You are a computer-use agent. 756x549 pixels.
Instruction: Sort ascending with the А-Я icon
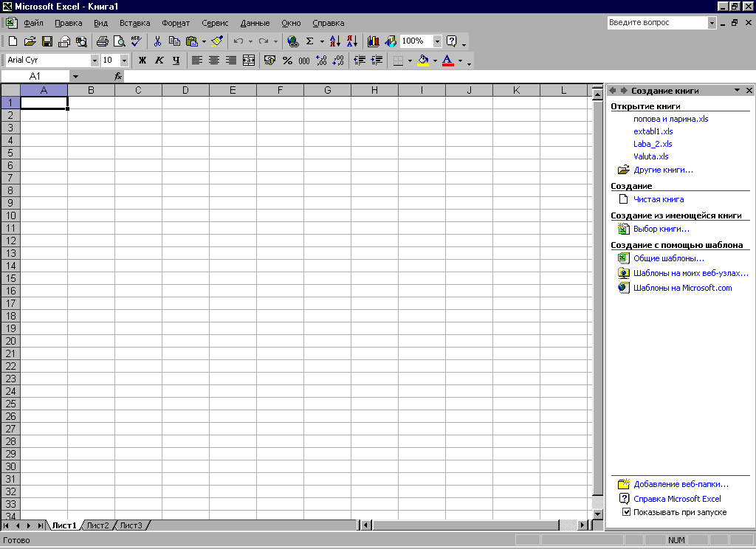coord(335,41)
